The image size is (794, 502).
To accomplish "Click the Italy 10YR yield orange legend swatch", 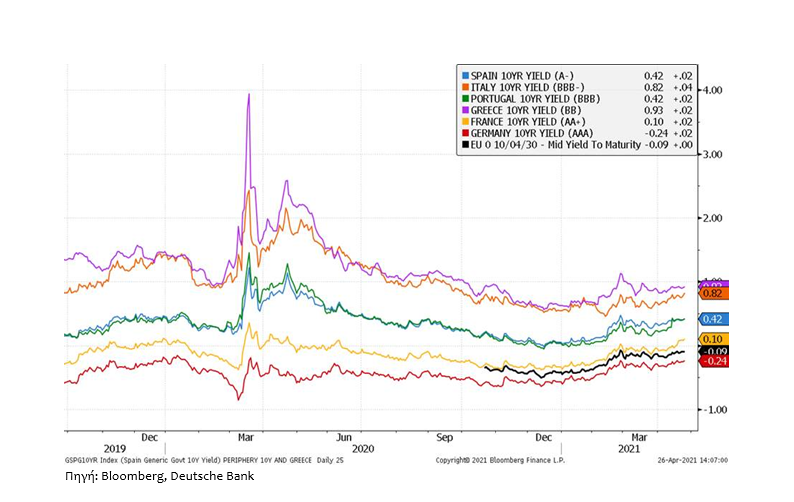I will [x=464, y=87].
